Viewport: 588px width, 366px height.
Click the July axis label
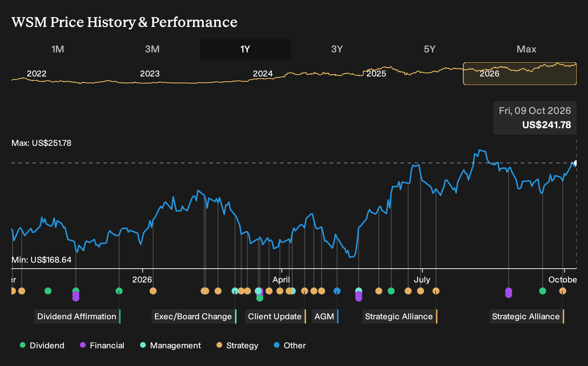(x=422, y=280)
